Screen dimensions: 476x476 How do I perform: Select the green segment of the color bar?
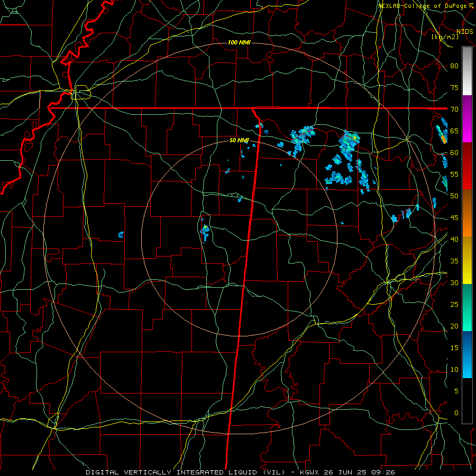click(x=467, y=307)
